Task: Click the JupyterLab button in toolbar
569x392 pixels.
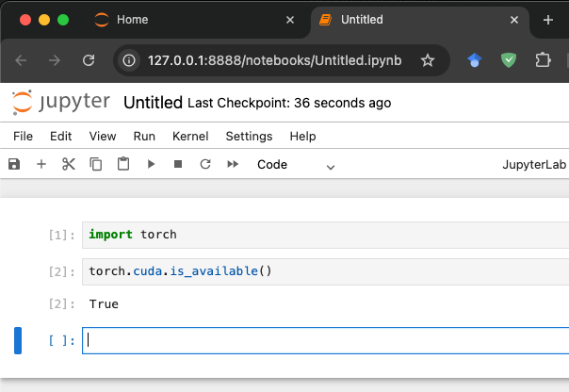Action: tap(534, 165)
